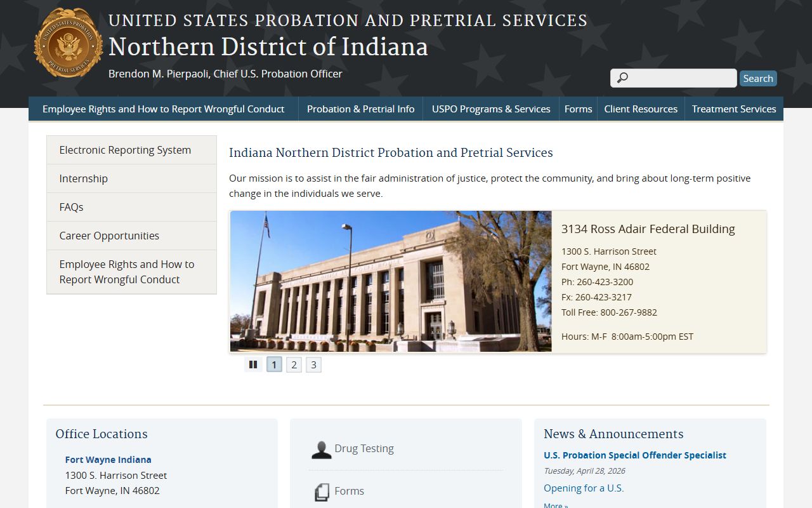
Task: Click the Drug Testing person icon
Action: [x=322, y=450]
